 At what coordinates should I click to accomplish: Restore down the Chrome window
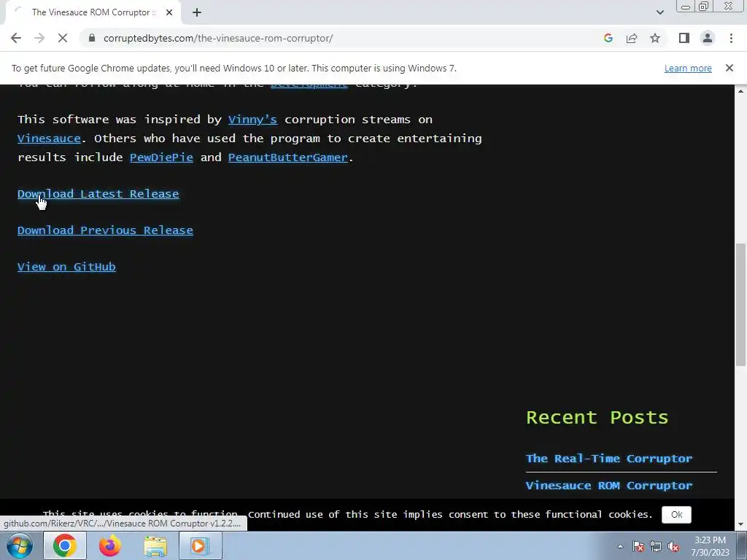703,7
